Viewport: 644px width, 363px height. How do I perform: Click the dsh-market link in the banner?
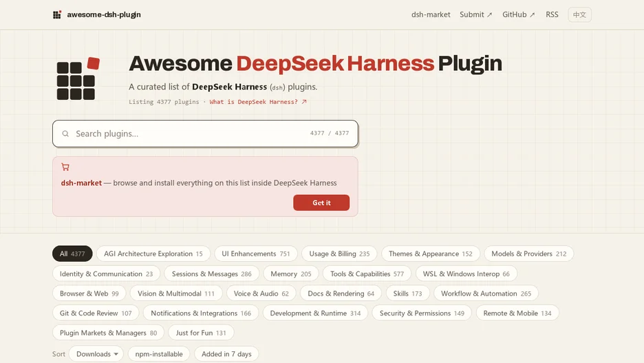pyautogui.click(x=81, y=183)
